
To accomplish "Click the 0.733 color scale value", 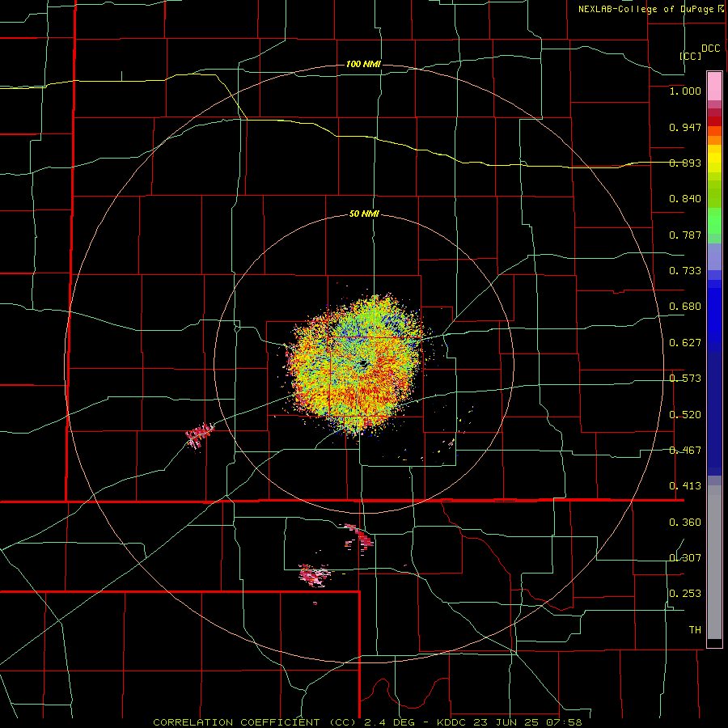I will (x=685, y=271).
